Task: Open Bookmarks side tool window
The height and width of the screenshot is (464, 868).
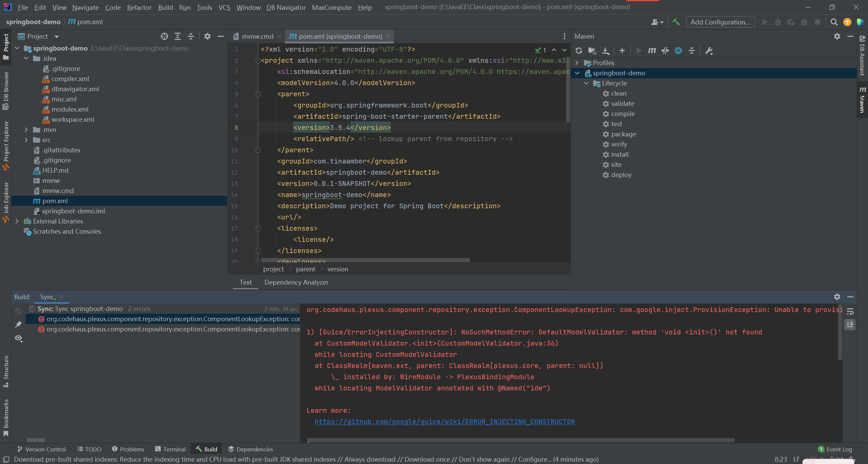Action: (x=6, y=417)
